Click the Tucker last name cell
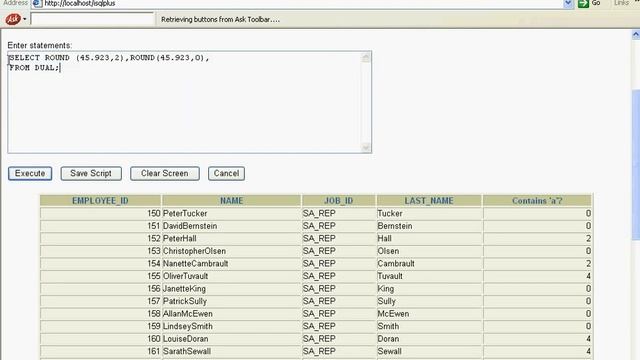The image size is (640, 360). pyautogui.click(x=429, y=213)
